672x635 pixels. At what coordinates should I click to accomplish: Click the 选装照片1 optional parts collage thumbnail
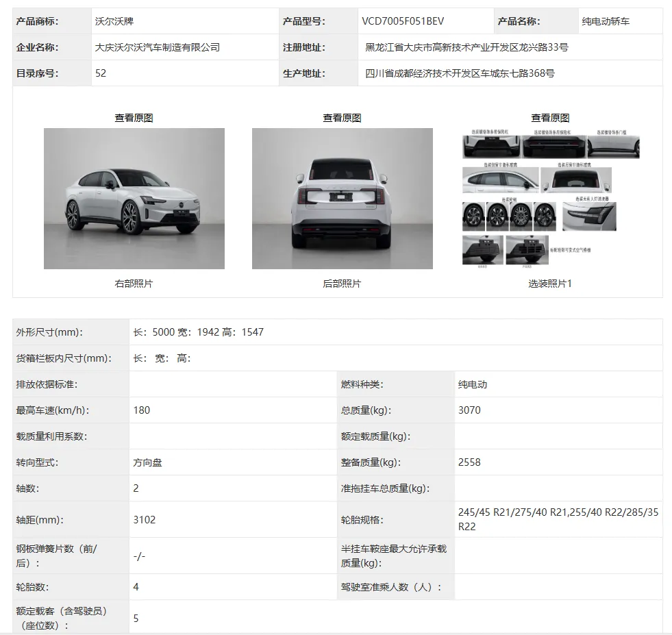551,199
